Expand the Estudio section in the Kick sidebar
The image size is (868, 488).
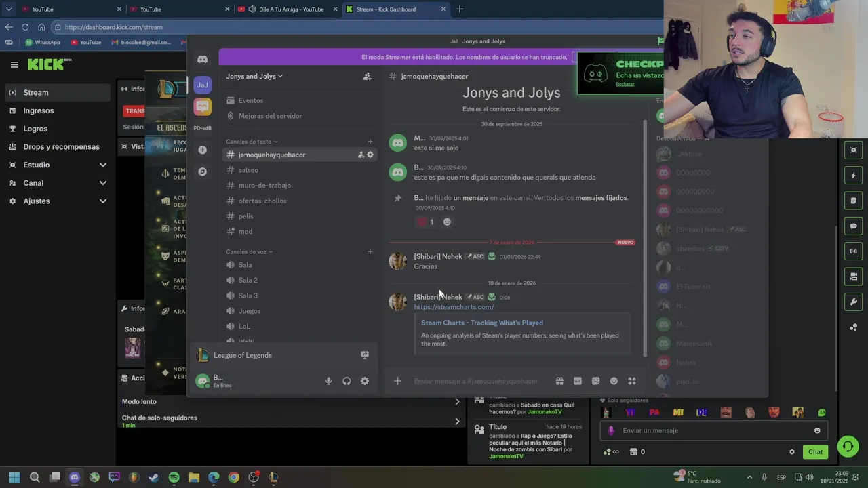pyautogui.click(x=103, y=165)
